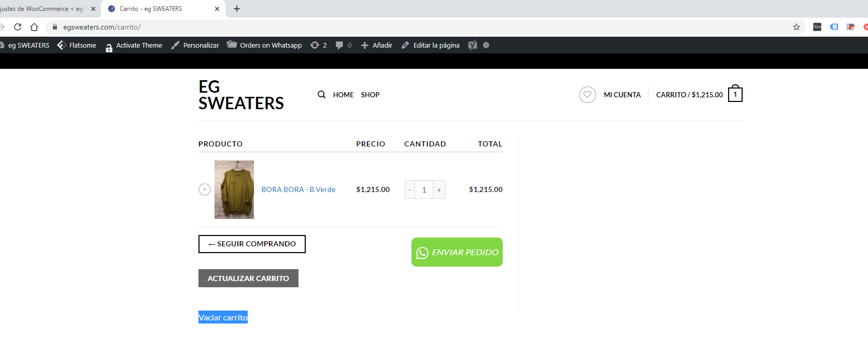
Task: Open MI CUENTA account link
Action: click(622, 95)
